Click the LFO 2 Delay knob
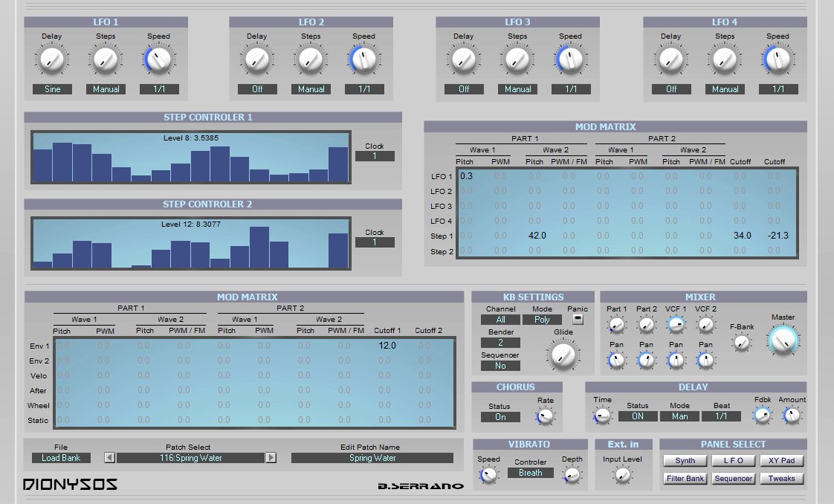The width and height of the screenshot is (834, 504). pos(257,60)
